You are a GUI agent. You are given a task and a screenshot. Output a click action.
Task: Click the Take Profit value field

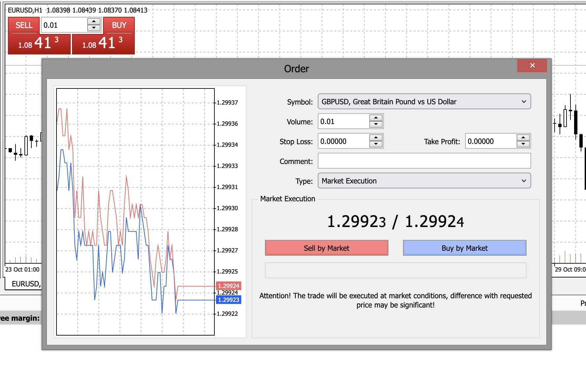tap(491, 141)
